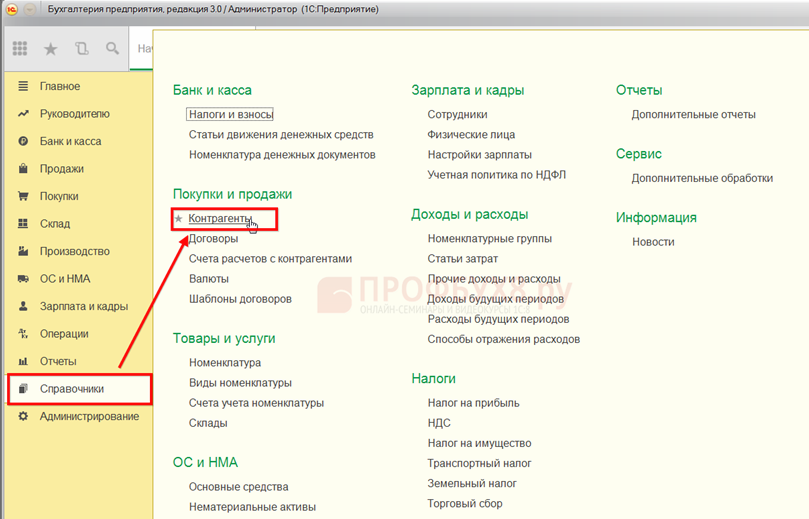Open the Контрагенты directory

[220, 218]
